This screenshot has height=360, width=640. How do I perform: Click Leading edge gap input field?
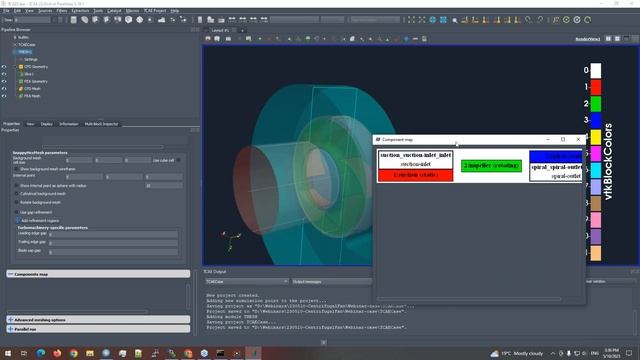[113, 234]
